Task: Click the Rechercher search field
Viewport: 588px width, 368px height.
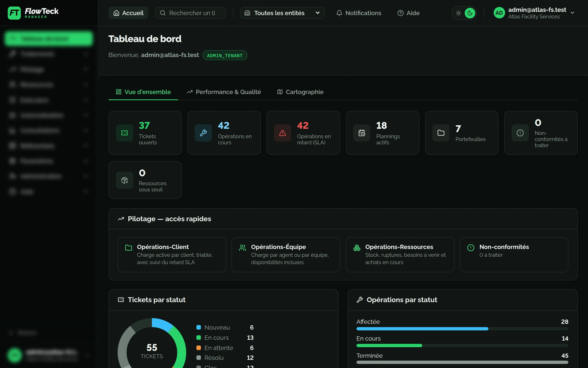Action: [190, 13]
